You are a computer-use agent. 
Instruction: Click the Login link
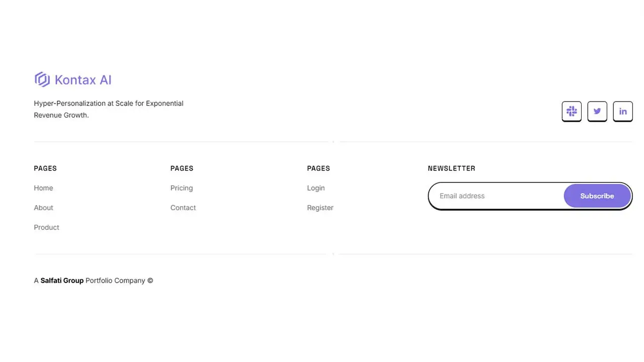[x=316, y=188]
